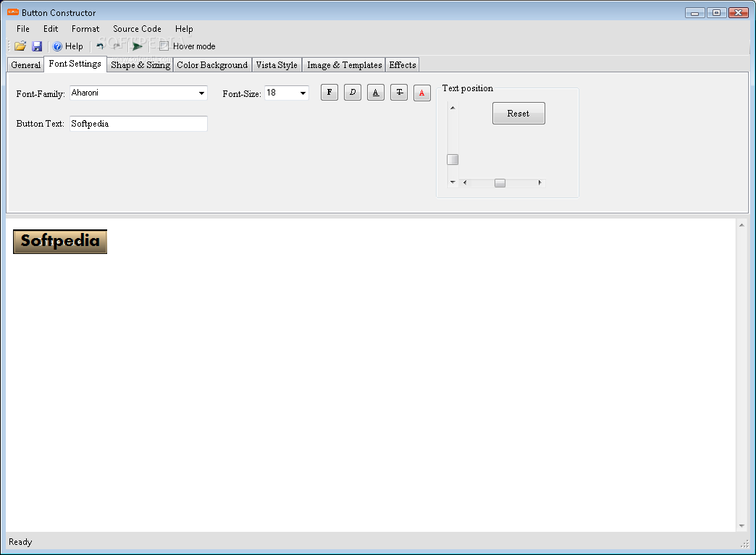Open the File menu
This screenshot has height=555, width=756.
click(23, 29)
